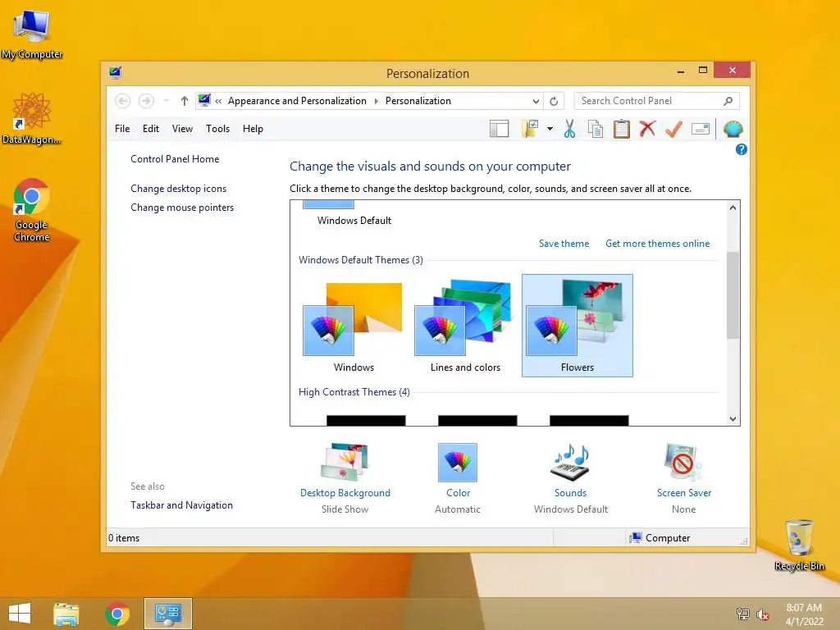Click the Windows Default Themes (3) heading
The width and height of the screenshot is (840, 630).
361,260
